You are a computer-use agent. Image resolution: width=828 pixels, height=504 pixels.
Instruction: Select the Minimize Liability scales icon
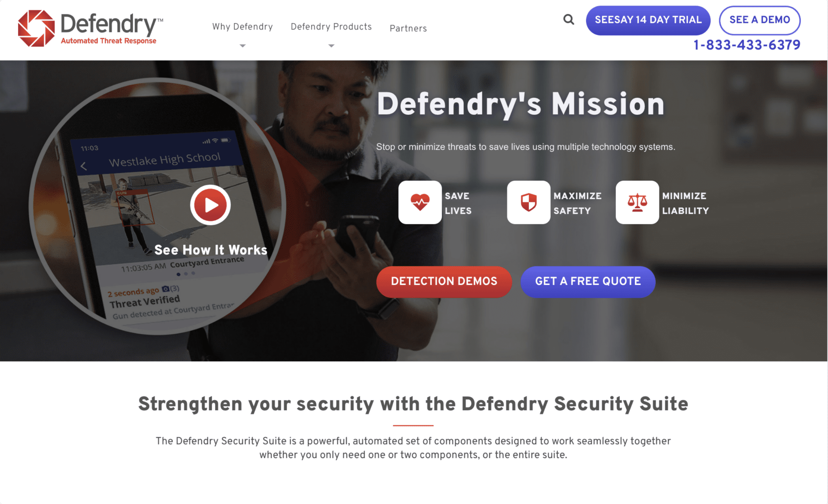[637, 202]
